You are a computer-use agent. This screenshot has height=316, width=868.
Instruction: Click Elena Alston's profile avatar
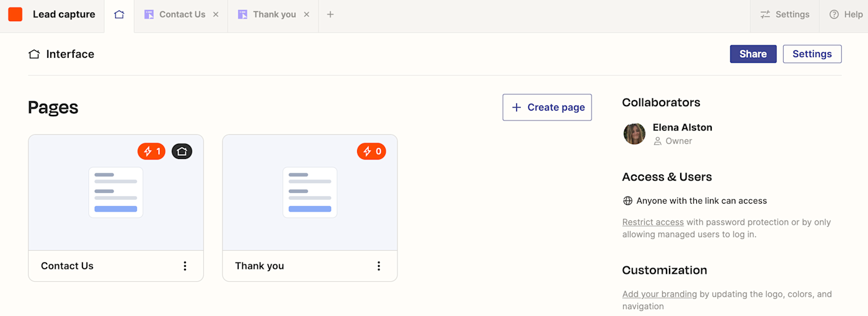(634, 133)
